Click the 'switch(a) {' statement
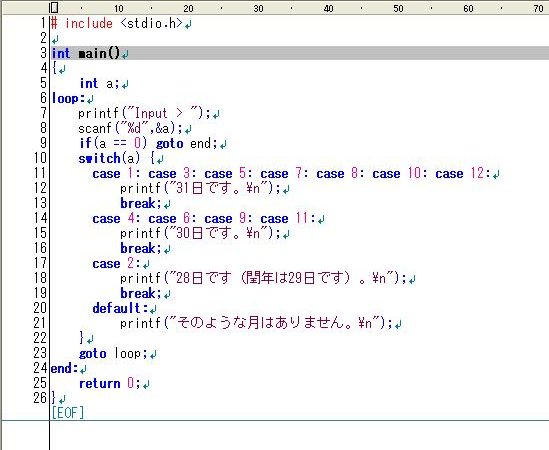 click(117, 159)
